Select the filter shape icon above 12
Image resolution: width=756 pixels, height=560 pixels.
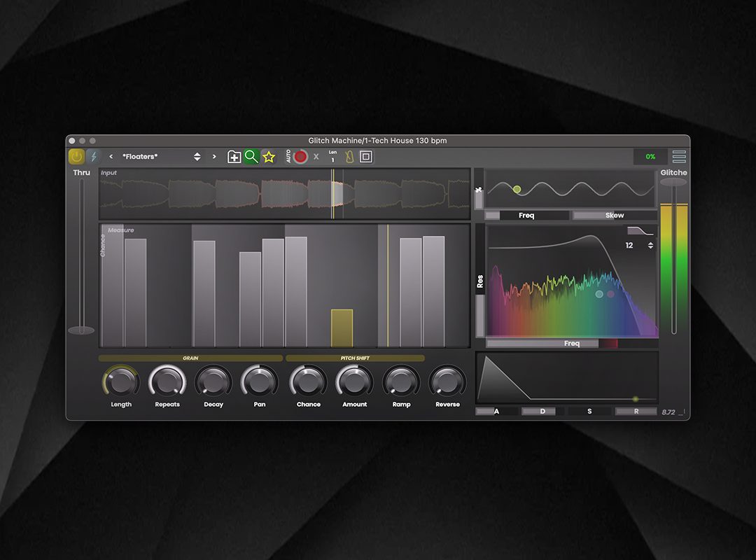[x=640, y=231]
